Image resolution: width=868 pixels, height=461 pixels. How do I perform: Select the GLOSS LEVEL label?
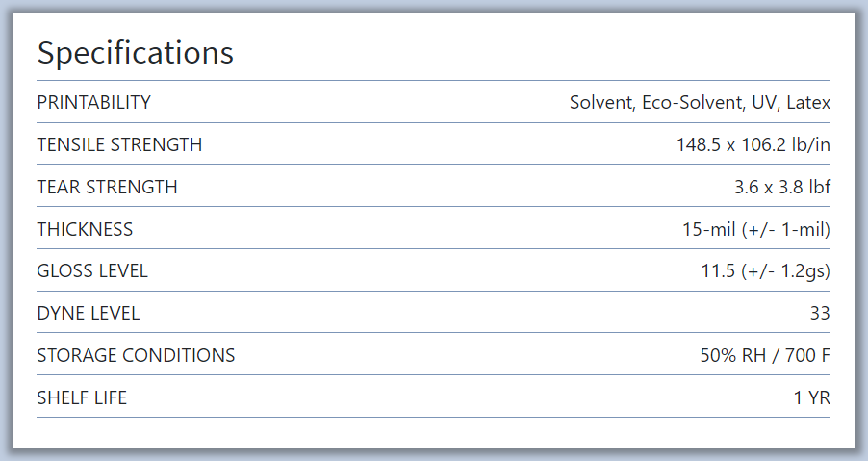pyautogui.click(x=92, y=271)
